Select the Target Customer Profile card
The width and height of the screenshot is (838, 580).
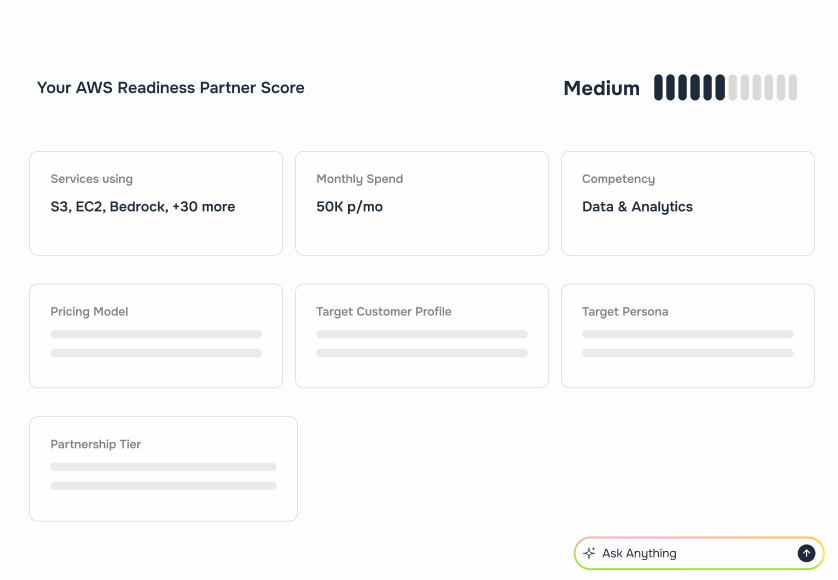[x=422, y=336]
